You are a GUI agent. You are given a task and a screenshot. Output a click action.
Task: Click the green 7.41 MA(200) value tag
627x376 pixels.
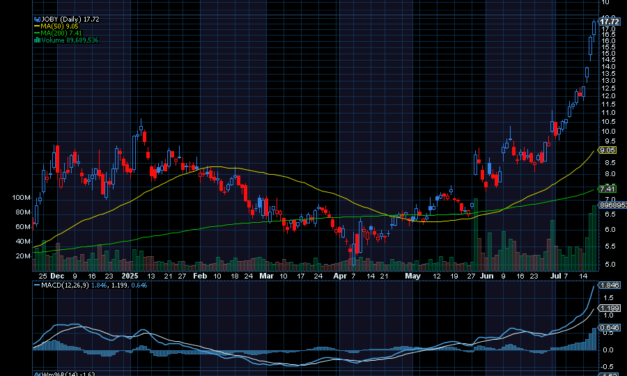pyautogui.click(x=607, y=189)
